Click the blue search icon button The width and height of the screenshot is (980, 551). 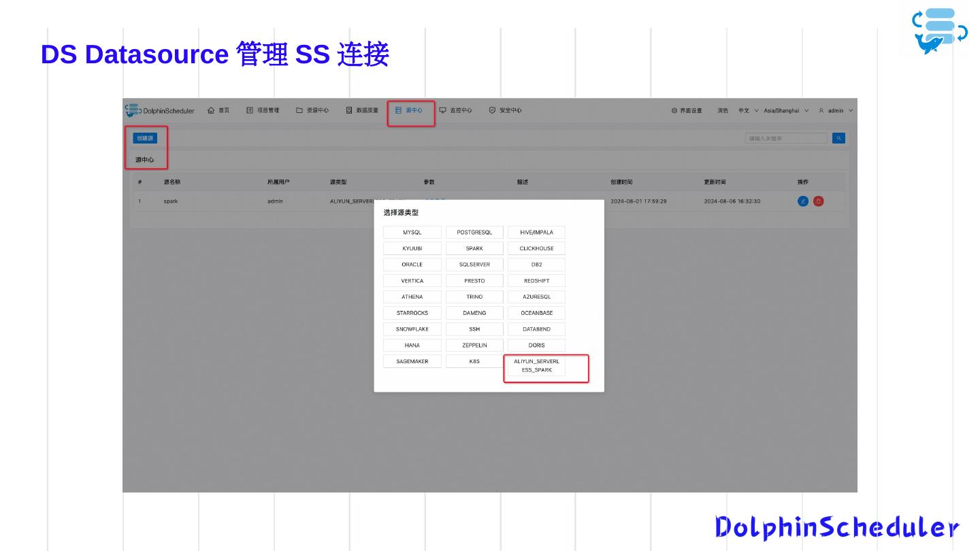839,138
